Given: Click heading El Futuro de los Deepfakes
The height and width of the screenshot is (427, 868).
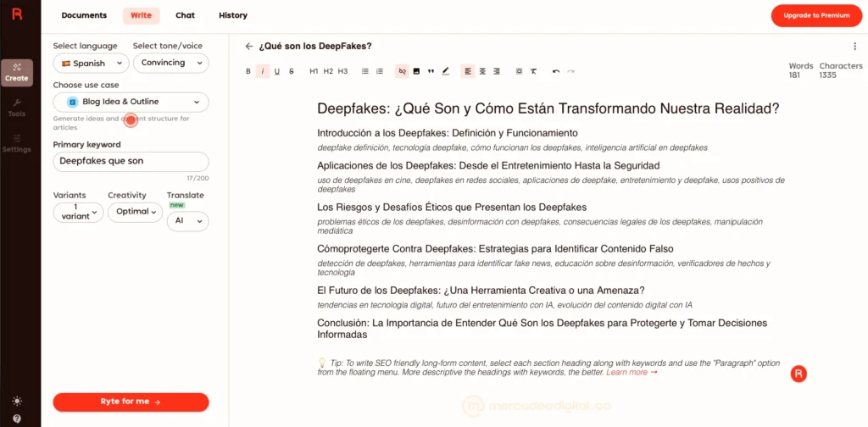Looking at the screenshot, I should [x=481, y=291].
